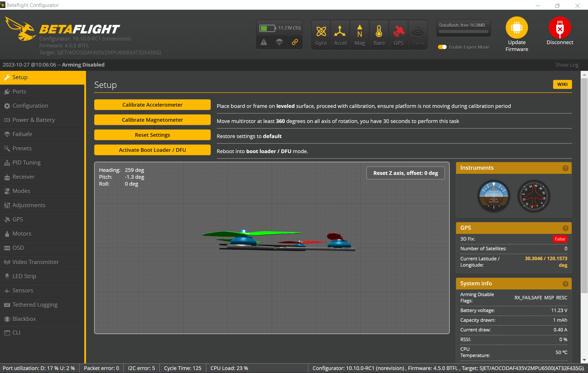The width and height of the screenshot is (588, 373).
Task: Click the vertical scrollbar down arrow
Action: click(584, 360)
